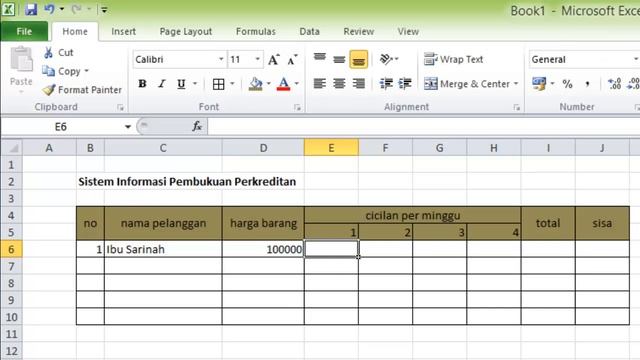Click the Decrease Font Size icon

click(292, 60)
